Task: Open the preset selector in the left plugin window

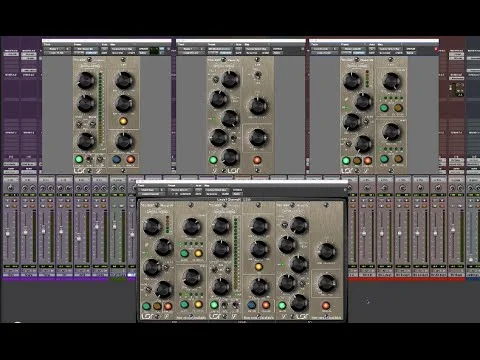Action: (x=86, y=49)
